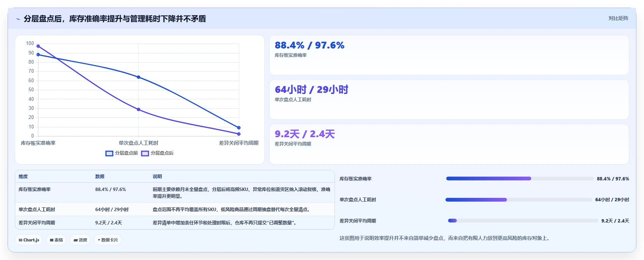Click the 数据 table column header
Viewport: 644px width, 260px height.
[x=100, y=177]
